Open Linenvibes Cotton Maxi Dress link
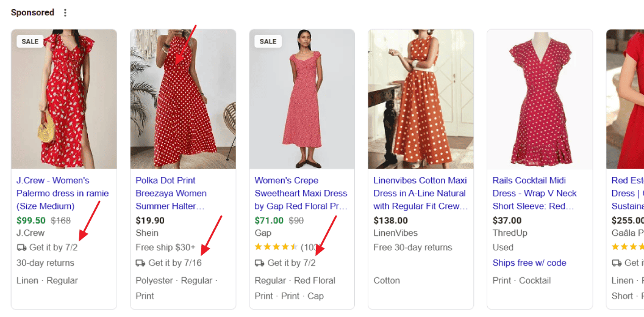The height and width of the screenshot is (317, 644). pos(420,193)
